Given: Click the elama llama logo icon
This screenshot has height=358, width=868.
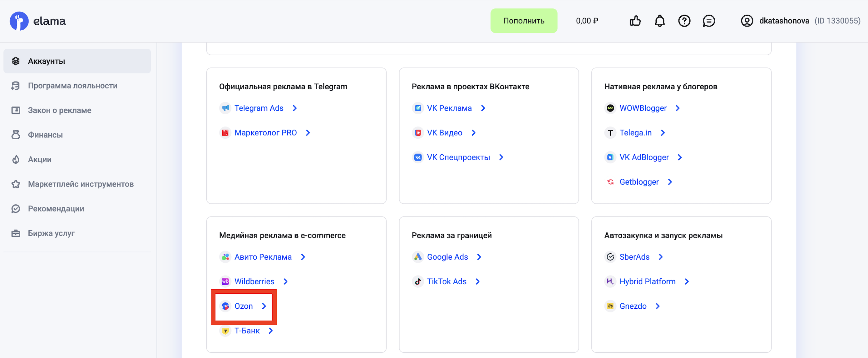Looking at the screenshot, I should pyautogui.click(x=19, y=21).
